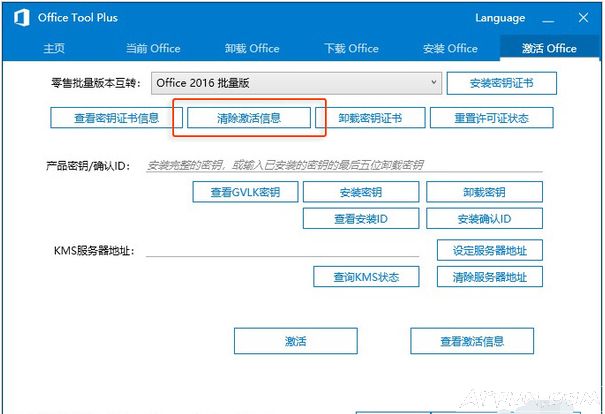Open the Language menu
The width and height of the screenshot is (605, 414).
[500, 18]
